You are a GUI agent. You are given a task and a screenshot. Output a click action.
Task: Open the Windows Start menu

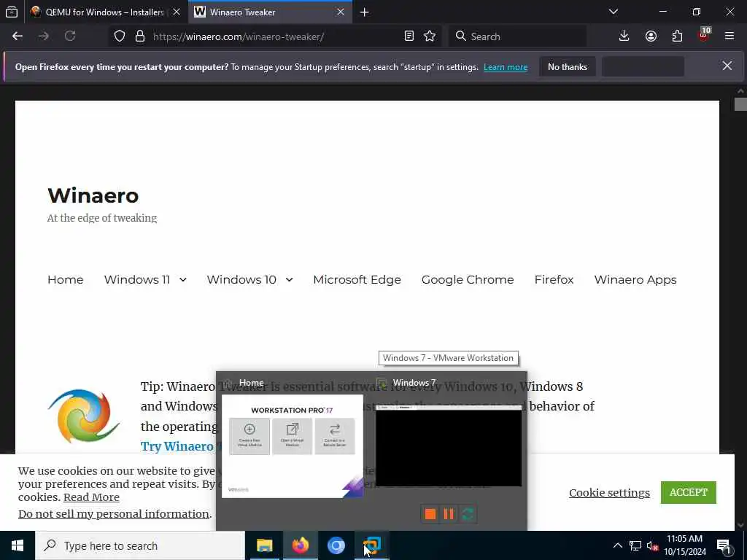tap(18, 545)
